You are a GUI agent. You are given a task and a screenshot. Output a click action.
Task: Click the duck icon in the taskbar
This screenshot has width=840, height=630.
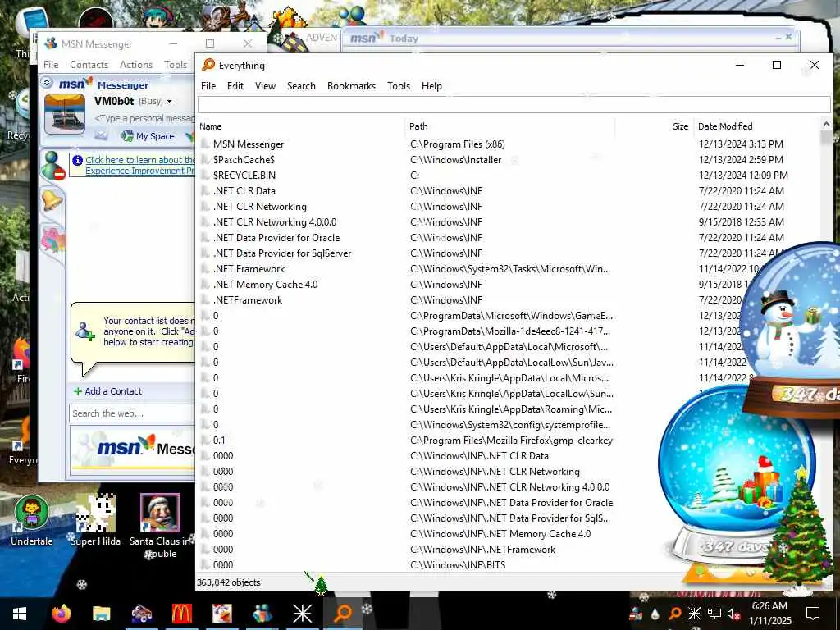[x=221, y=613]
